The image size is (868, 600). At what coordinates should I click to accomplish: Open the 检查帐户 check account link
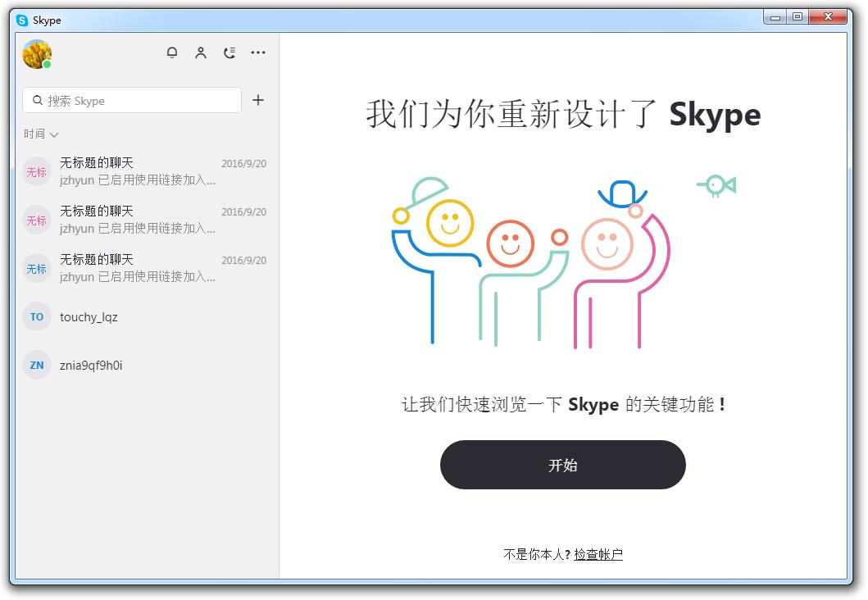click(x=598, y=554)
